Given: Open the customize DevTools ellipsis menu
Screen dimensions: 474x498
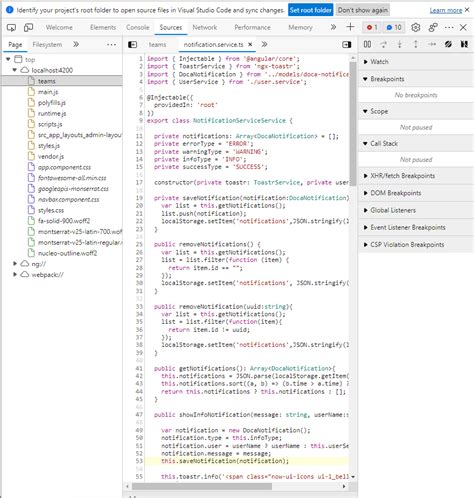Looking at the screenshot, I should [x=449, y=27].
